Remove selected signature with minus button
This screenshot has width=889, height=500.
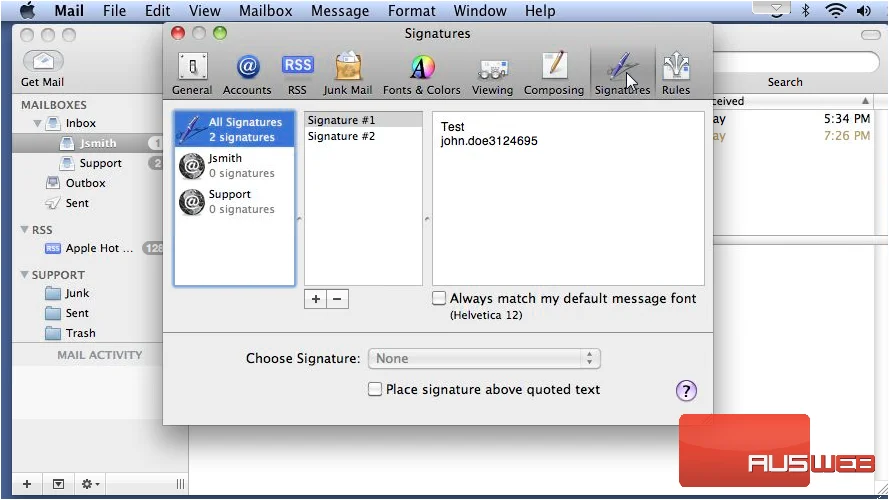(337, 299)
